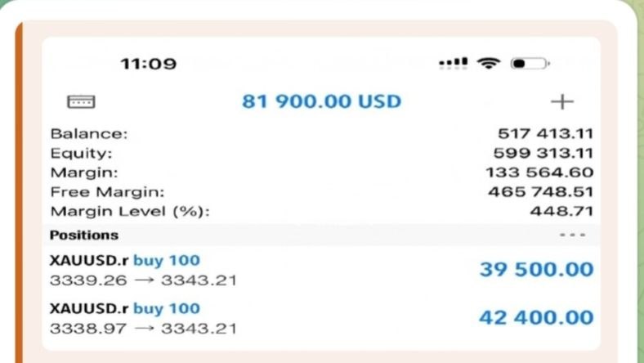Open the account card icon at top left
This screenshot has height=363, width=644.
click(x=82, y=101)
